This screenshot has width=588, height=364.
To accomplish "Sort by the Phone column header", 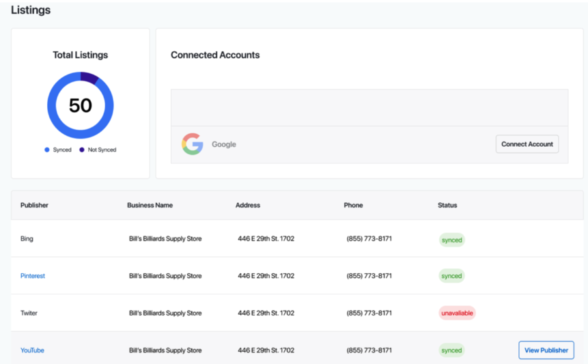I will (x=353, y=205).
